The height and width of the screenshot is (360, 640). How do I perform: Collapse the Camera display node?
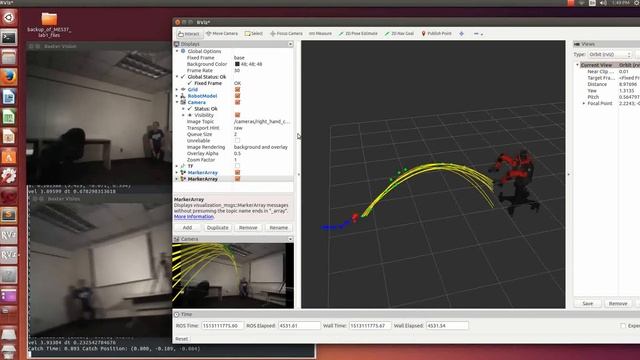177,102
